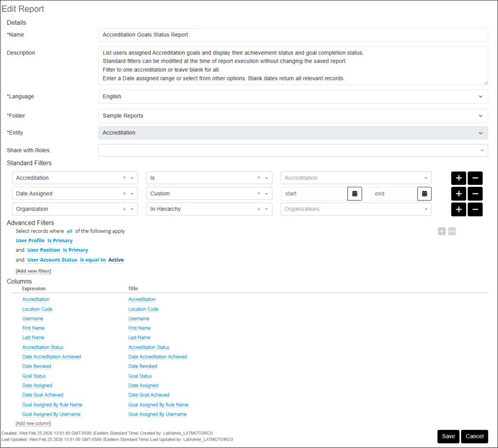Select the Goal Status column expression
Screen dimensions: 498x448
click(x=34, y=376)
